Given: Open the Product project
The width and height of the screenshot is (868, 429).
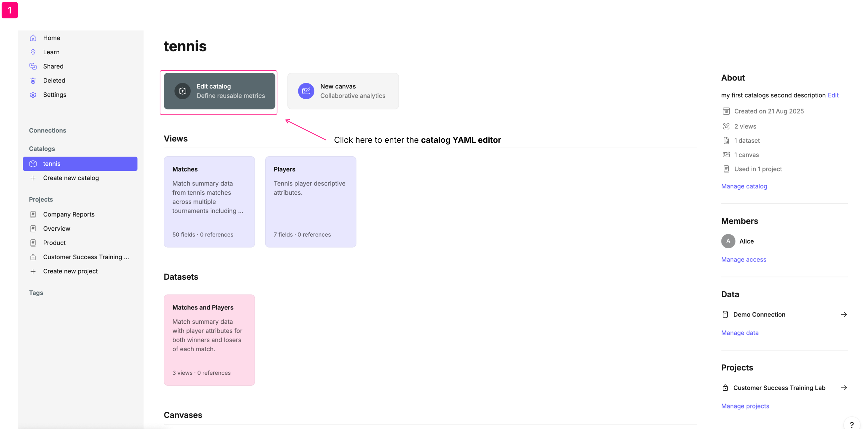Looking at the screenshot, I should tap(54, 243).
